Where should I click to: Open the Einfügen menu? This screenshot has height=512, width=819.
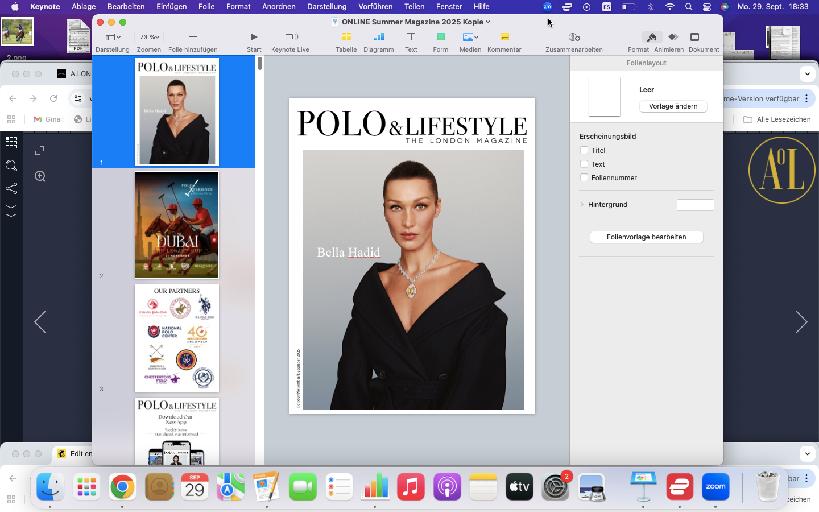coord(170,6)
